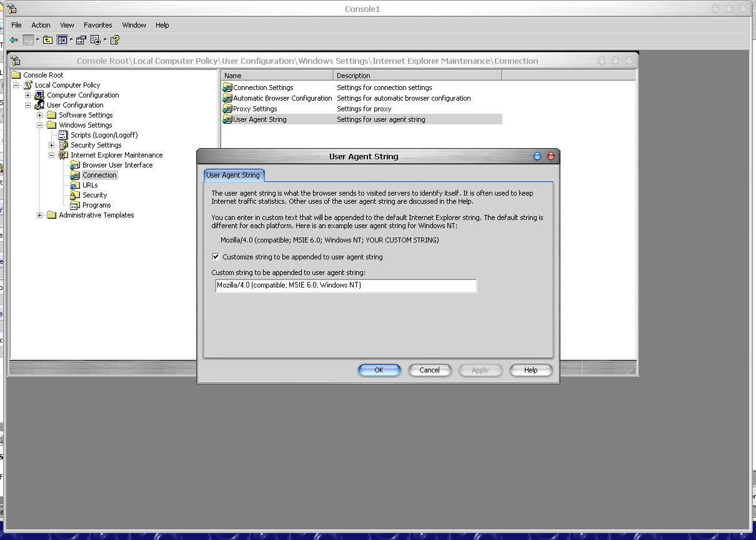This screenshot has width=756, height=540.
Task: Click the Proxy Settings list item icon
Action: pyautogui.click(x=227, y=109)
